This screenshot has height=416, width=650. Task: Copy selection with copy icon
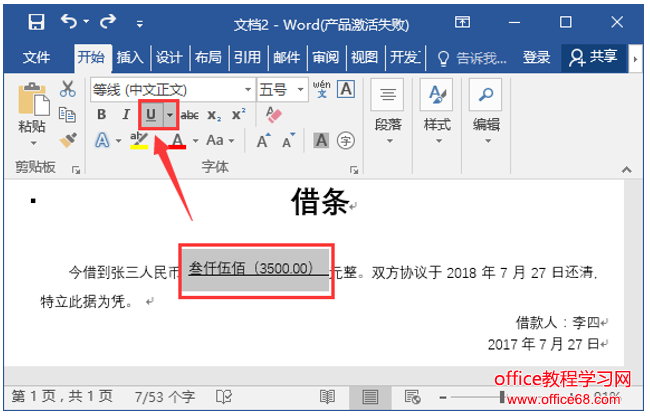click(67, 115)
